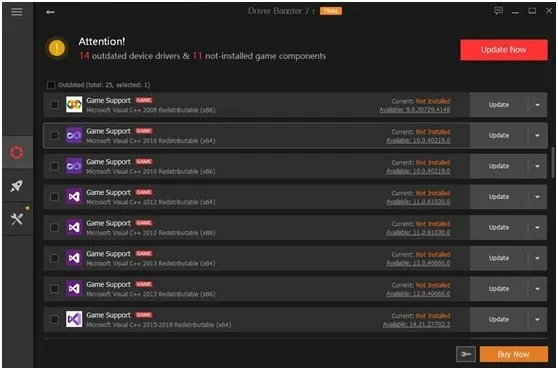Click the 'Attention!' heading text
The width and height of the screenshot is (558, 370).
(102, 41)
